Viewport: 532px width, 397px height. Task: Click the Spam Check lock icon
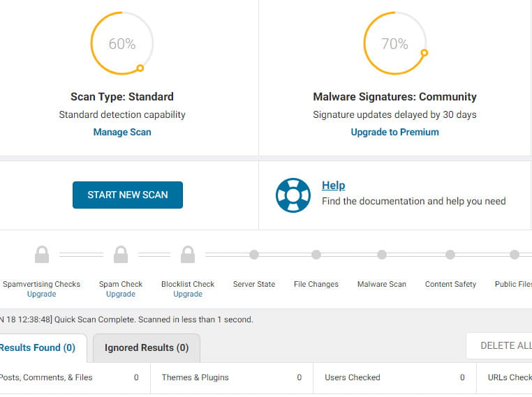point(121,255)
